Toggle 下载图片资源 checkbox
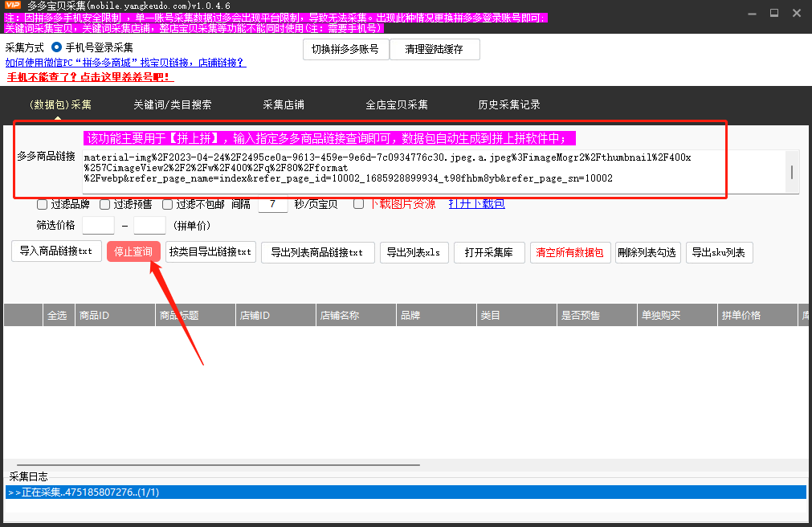 click(358, 204)
